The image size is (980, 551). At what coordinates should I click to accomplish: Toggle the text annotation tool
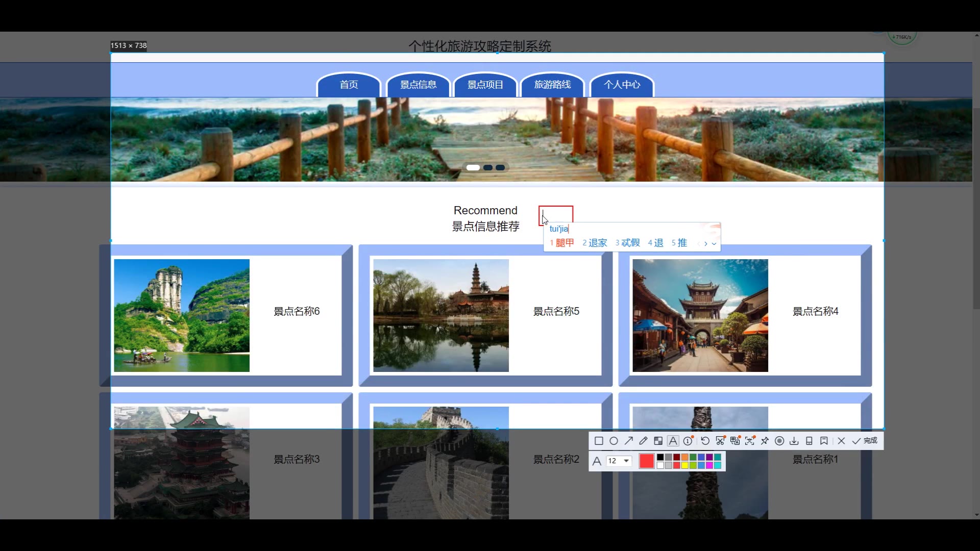[673, 441]
